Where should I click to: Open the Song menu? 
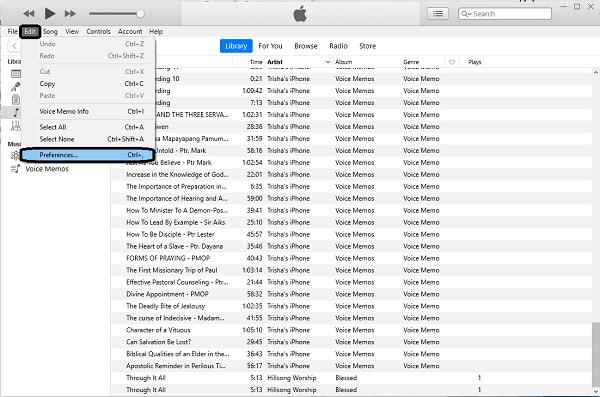coord(50,31)
